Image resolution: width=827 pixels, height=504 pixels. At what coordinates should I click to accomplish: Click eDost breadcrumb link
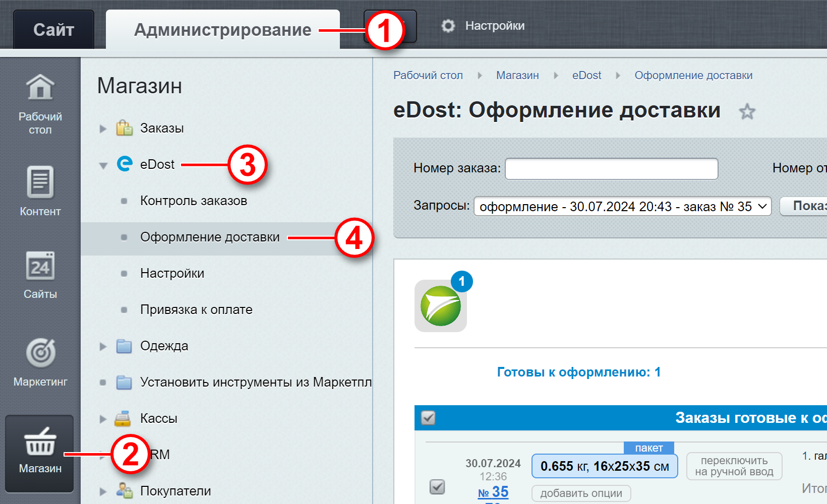tap(586, 76)
